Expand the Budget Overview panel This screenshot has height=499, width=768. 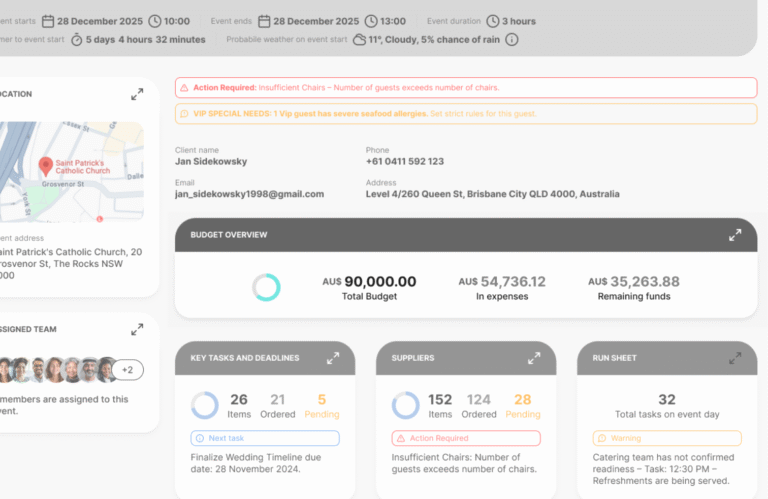click(x=735, y=235)
